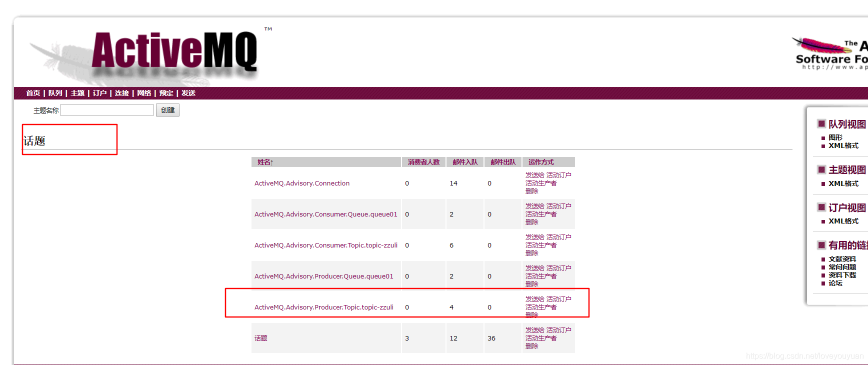Click 发送给 for Producer.Queue.queue01 row
Viewport: 868px width, 365px height.
534,268
